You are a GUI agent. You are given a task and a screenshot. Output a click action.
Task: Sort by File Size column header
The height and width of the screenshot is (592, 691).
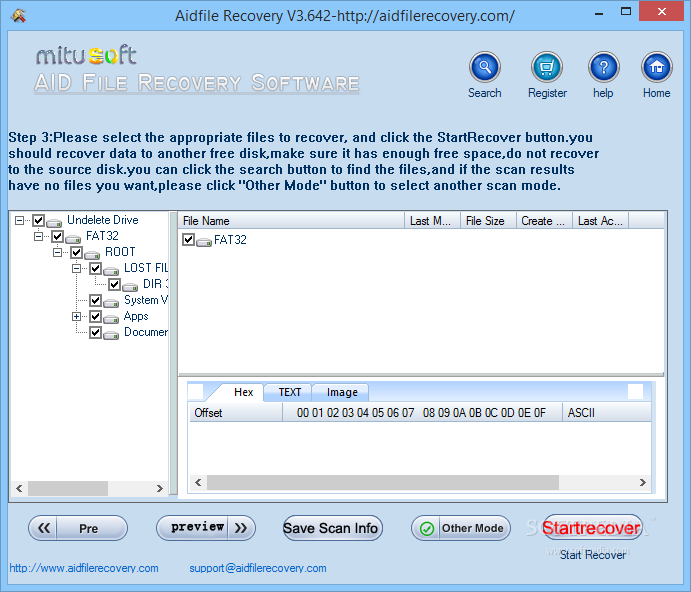(x=488, y=220)
